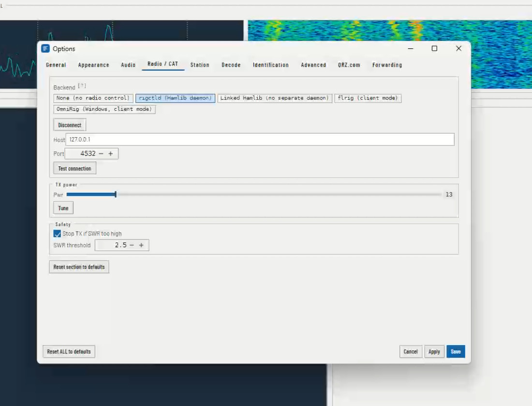Minimize the Options dialog
532x406 pixels.
[411, 48]
